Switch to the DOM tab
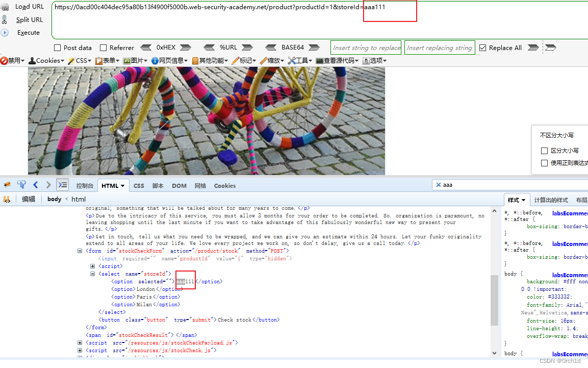This screenshot has width=588, height=368. tap(179, 186)
